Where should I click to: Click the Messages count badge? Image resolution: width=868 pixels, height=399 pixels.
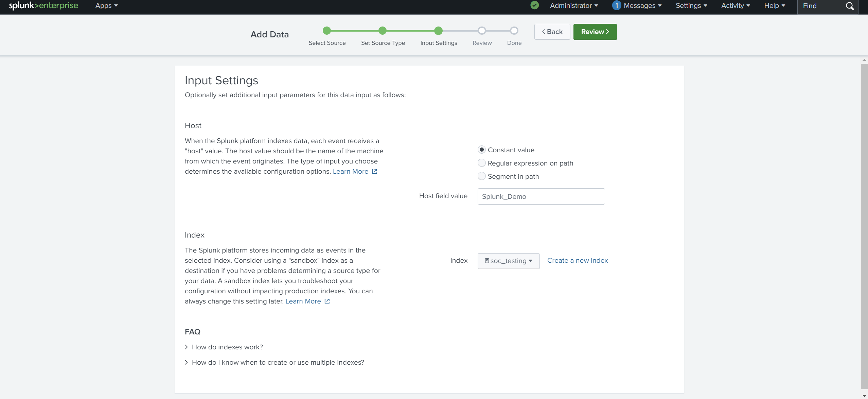tap(617, 5)
